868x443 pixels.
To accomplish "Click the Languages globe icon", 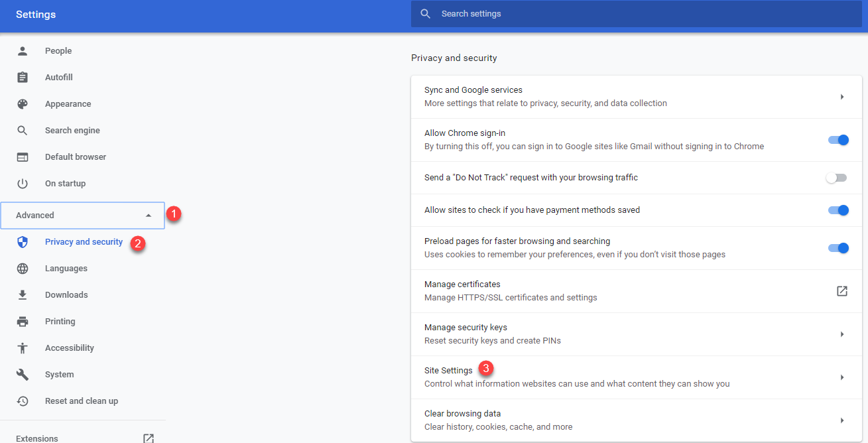I will (23, 269).
